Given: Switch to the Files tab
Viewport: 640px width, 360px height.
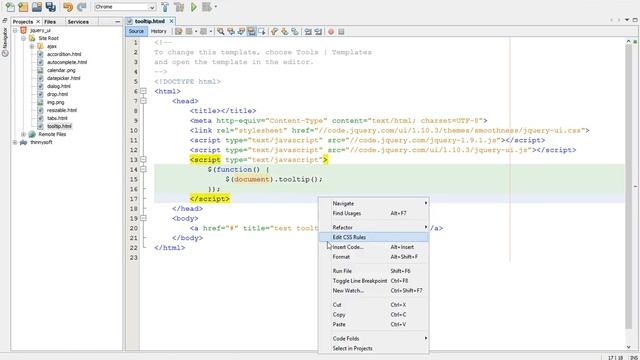Looking at the screenshot, I should point(50,22).
